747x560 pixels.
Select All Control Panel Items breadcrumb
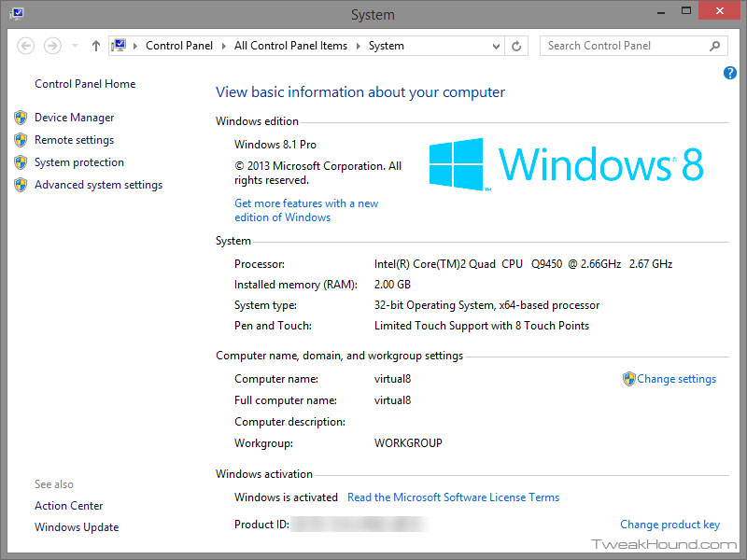(290, 46)
